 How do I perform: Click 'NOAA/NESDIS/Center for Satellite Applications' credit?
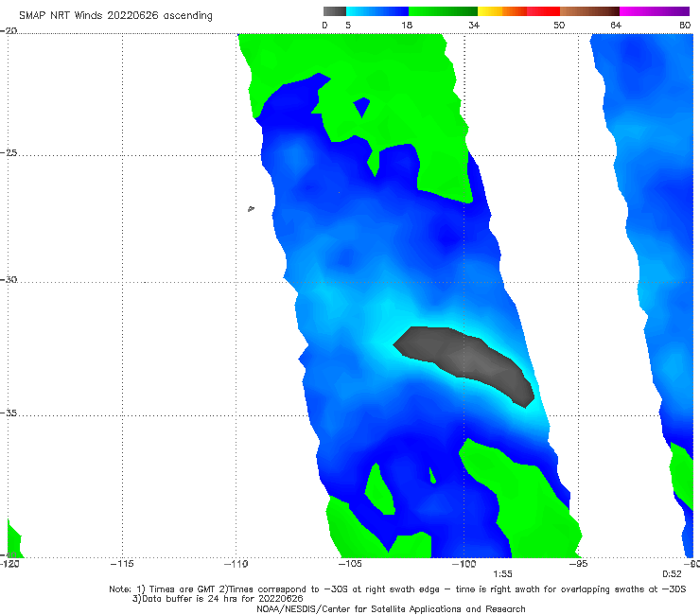point(391,609)
